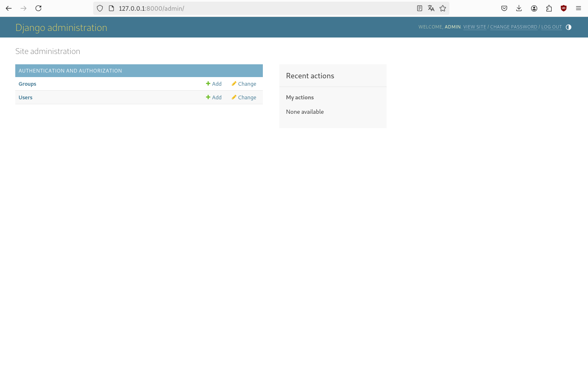The width and height of the screenshot is (588, 366).
Task: Click the browser forward arrow
Action: (24, 8)
